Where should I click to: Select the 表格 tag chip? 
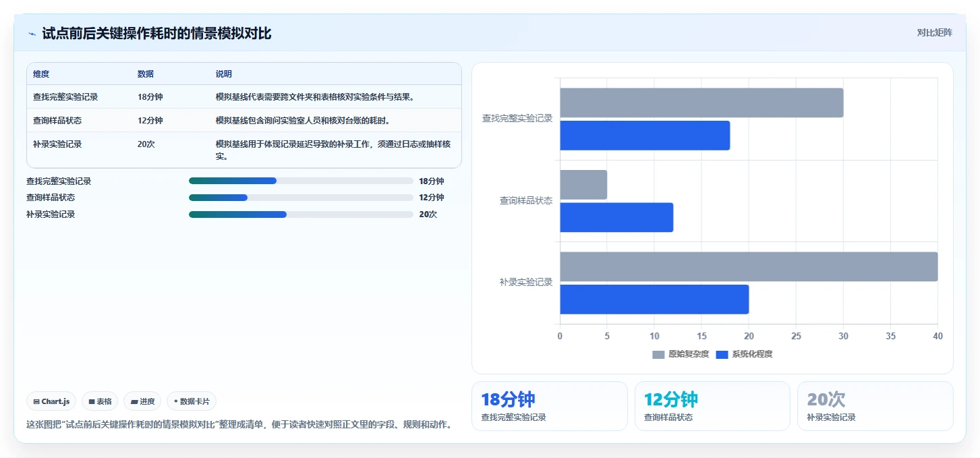100,401
